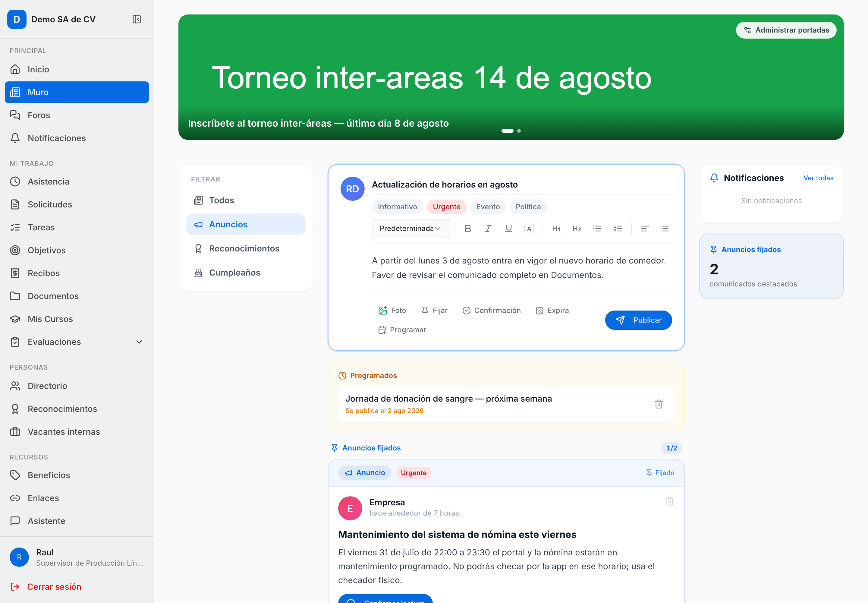Filter the wall by Reconocimientos
Image resolution: width=868 pixels, height=603 pixels.
click(x=246, y=249)
